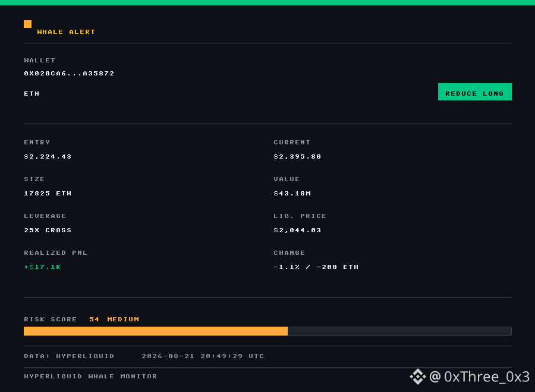The image size is (535, 392).
Task: Click the RISK SCORE label
Action: coord(50,319)
